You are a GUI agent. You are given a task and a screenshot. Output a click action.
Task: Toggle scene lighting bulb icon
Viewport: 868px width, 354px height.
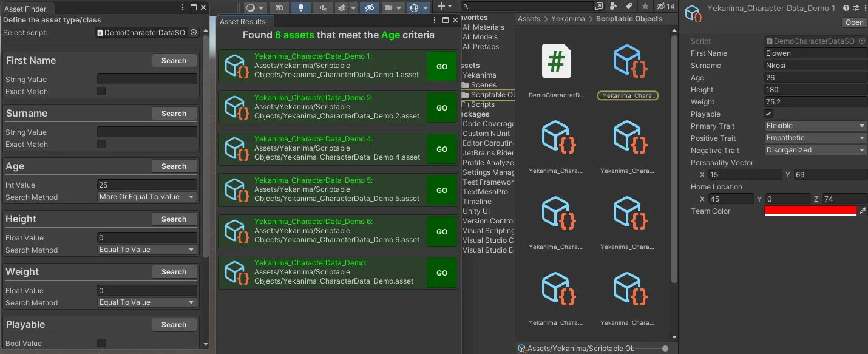click(x=300, y=8)
